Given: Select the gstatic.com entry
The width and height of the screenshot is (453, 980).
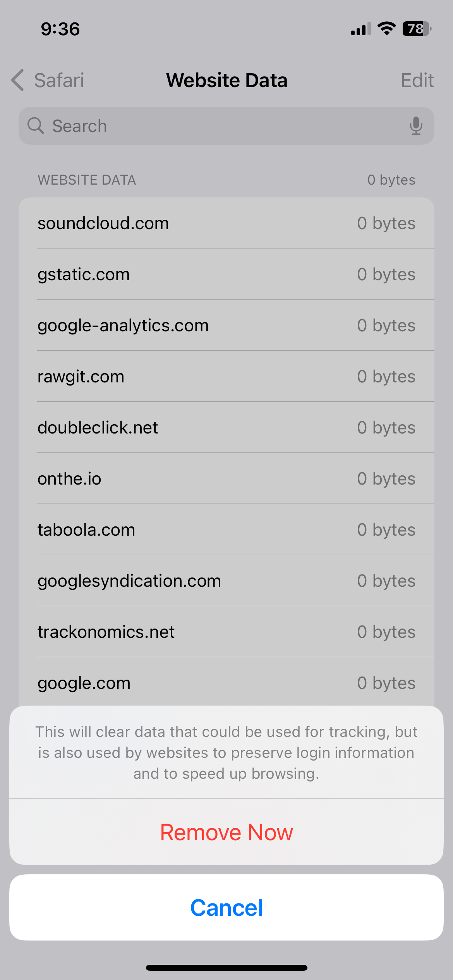Looking at the screenshot, I should [x=226, y=274].
